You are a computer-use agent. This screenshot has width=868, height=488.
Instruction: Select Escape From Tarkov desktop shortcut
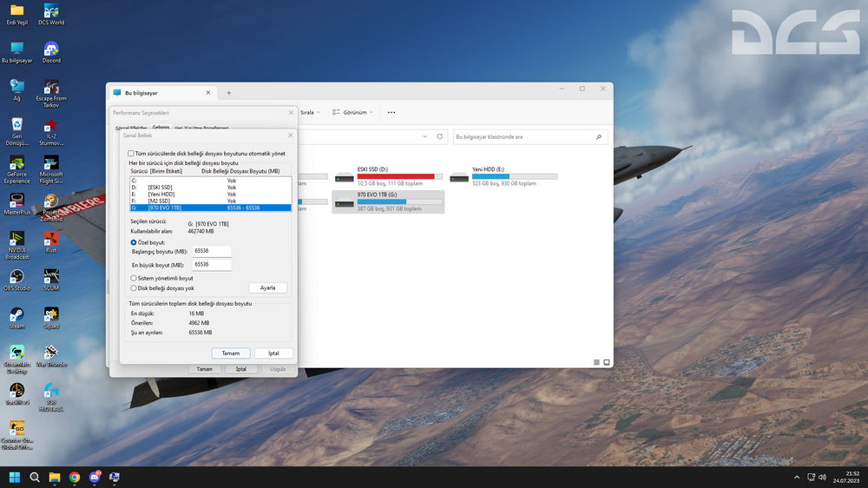pyautogui.click(x=51, y=94)
